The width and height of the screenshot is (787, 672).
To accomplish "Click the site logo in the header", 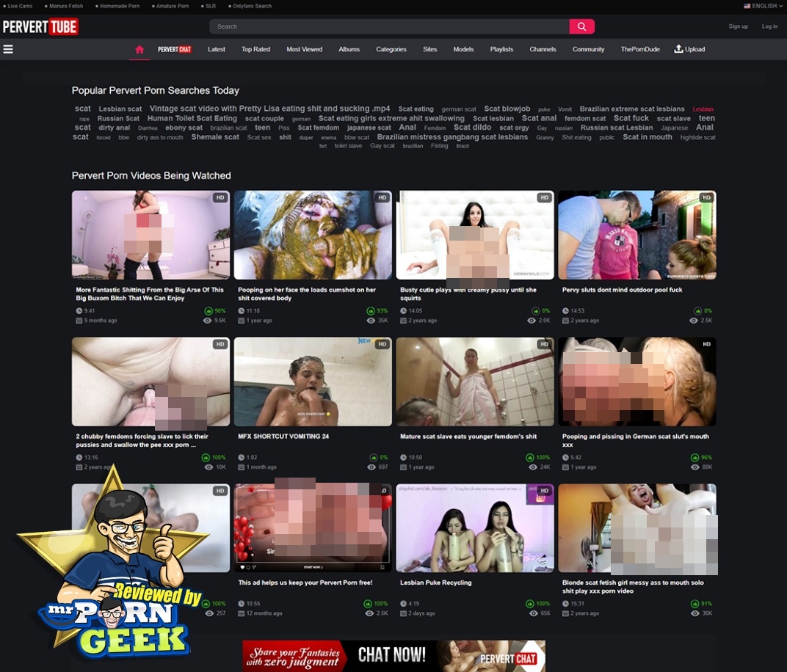I will [x=40, y=27].
